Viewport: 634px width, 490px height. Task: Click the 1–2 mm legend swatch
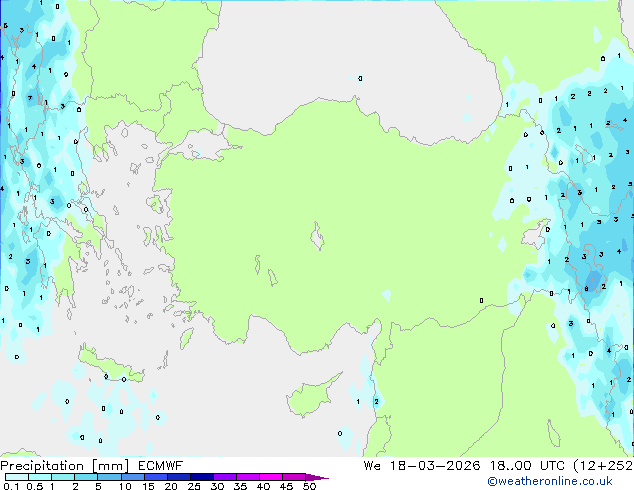(x=63, y=477)
